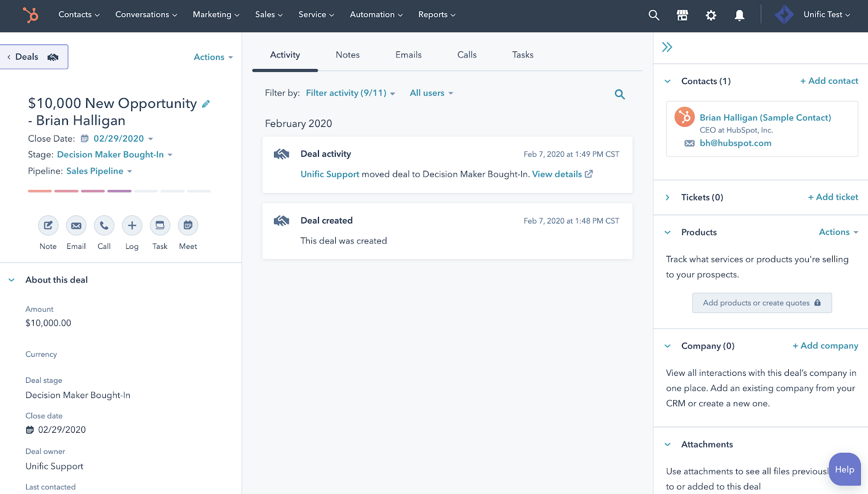The image size is (868, 494).
Task: Go back to Deals list
Action: 34,57
